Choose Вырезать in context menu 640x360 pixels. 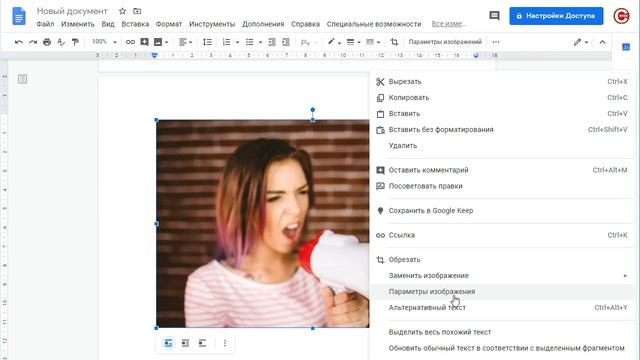pos(502,82)
